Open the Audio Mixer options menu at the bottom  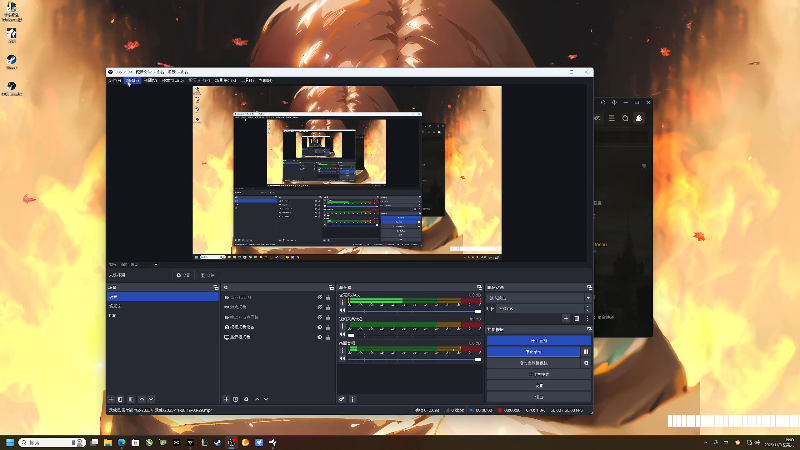[352, 399]
